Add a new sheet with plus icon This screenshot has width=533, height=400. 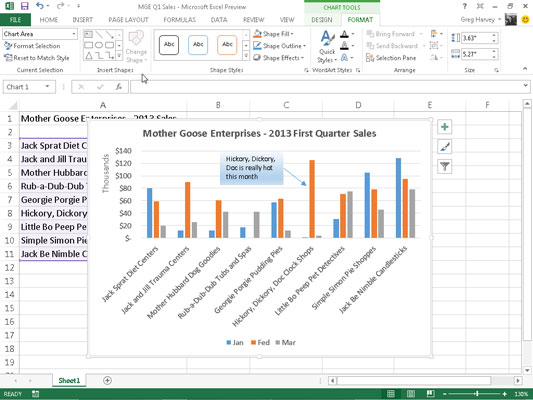107,380
